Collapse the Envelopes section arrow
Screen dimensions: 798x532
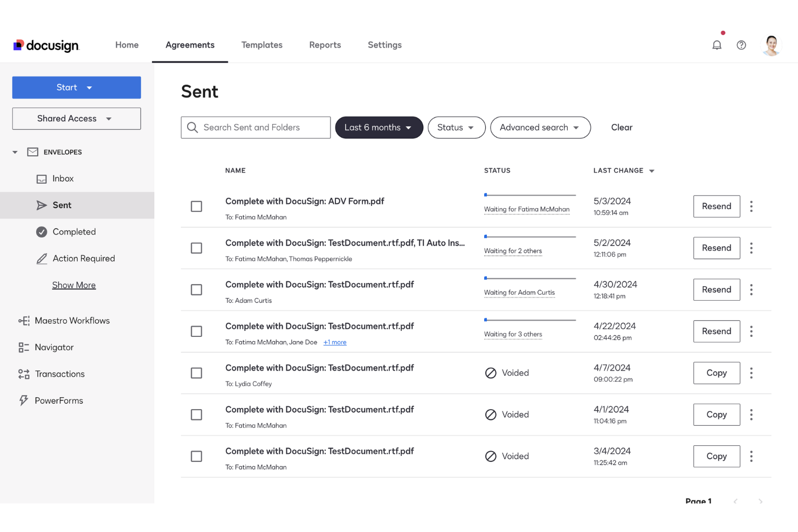15,153
